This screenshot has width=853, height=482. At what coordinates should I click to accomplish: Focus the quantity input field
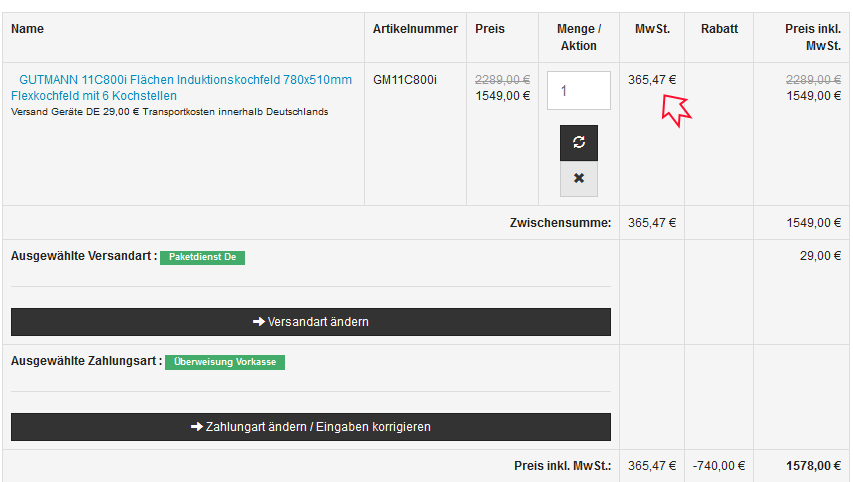[579, 90]
